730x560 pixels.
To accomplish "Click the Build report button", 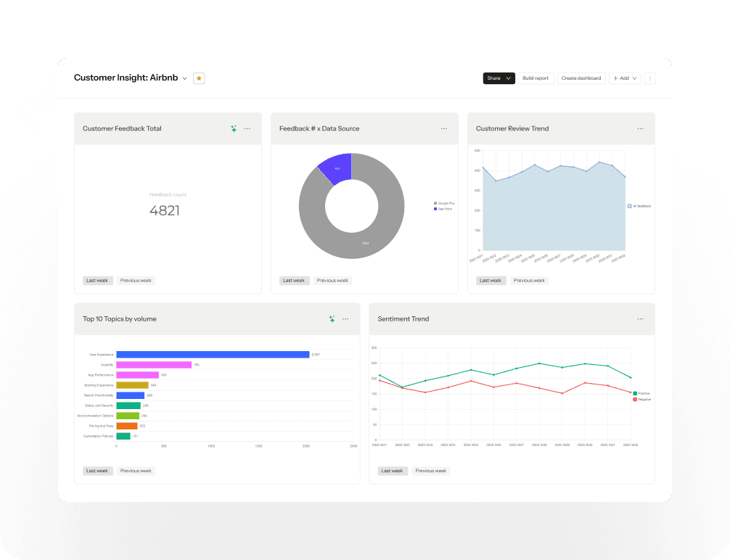I will coord(536,78).
